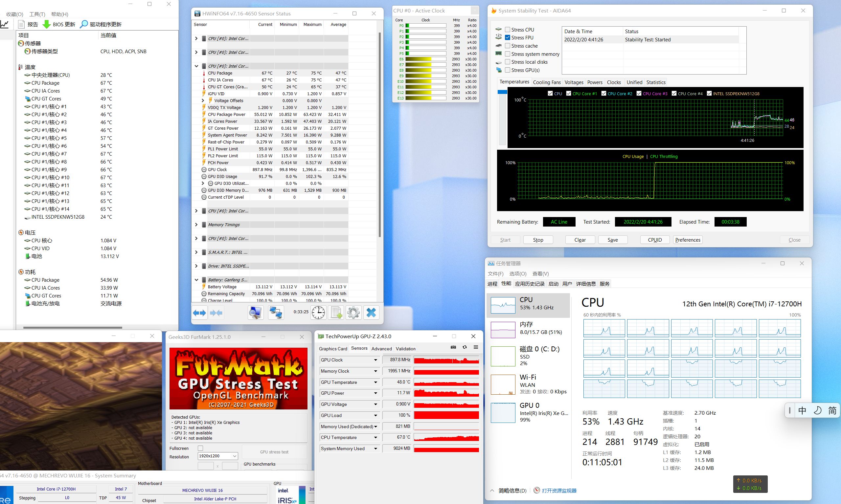Enable Stress GPU(s) checkbox
This screenshot has width=841, height=504.
(x=507, y=70)
